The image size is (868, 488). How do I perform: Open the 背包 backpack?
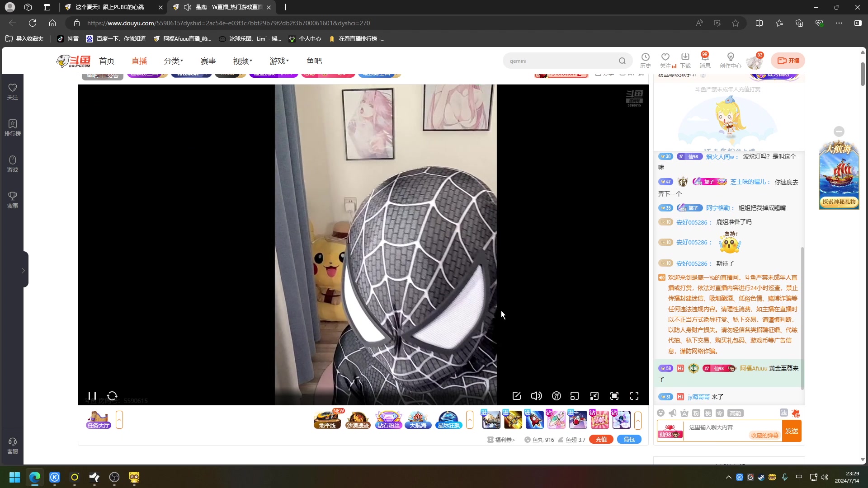pyautogui.click(x=629, y=440)
